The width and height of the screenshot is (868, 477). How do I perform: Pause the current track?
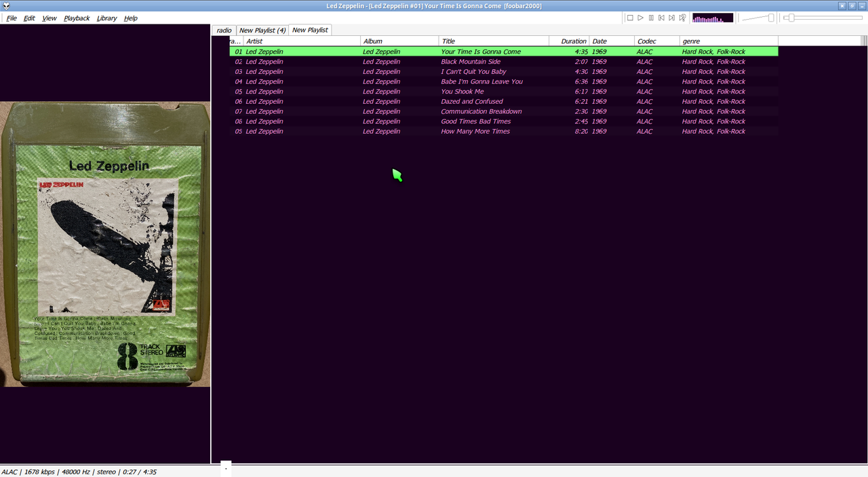tap(651, 18)
